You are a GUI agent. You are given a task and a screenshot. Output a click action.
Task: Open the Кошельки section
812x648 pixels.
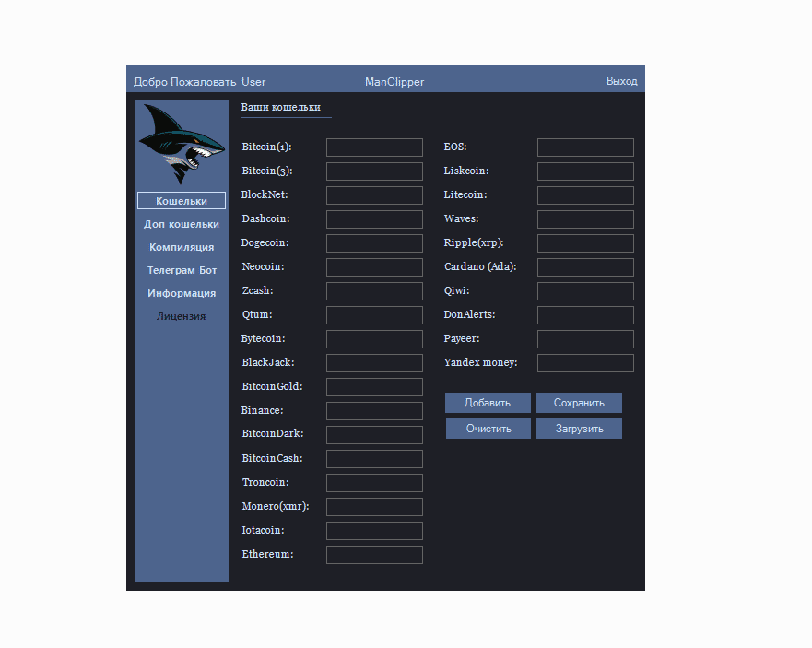click(x=181, y=200)
